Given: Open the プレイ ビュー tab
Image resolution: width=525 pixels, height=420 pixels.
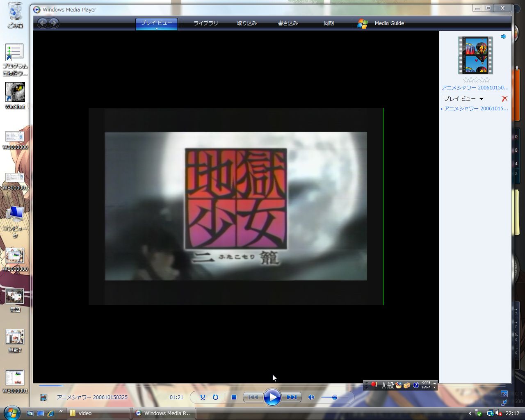Looking at the screenshot, I should point(157,23).
